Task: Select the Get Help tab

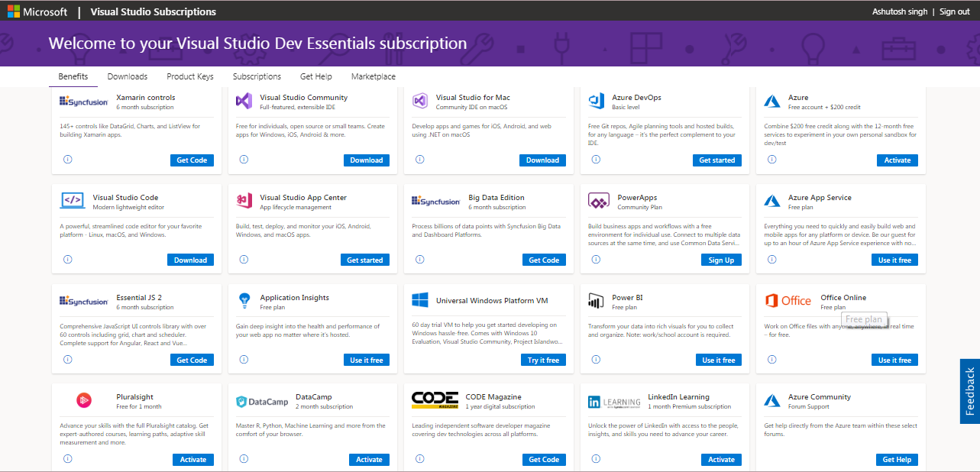Action: (x=316, y=76)
